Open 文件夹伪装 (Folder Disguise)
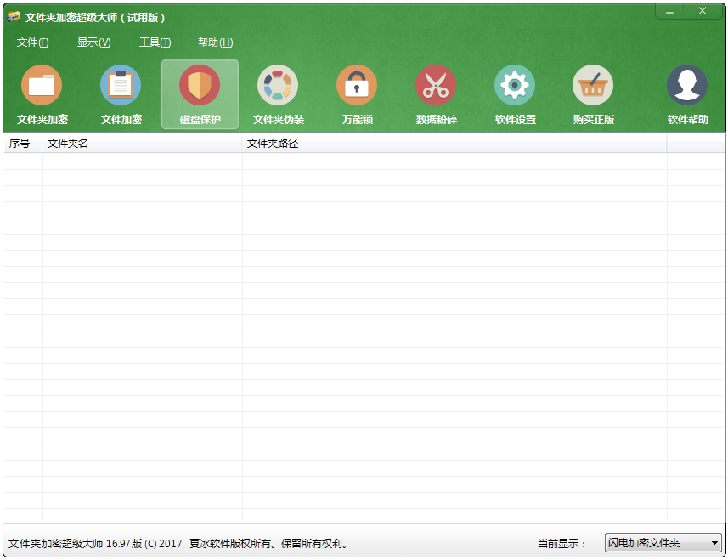The height and width of the screenshot is (560, 728). (x=279, y=93)
